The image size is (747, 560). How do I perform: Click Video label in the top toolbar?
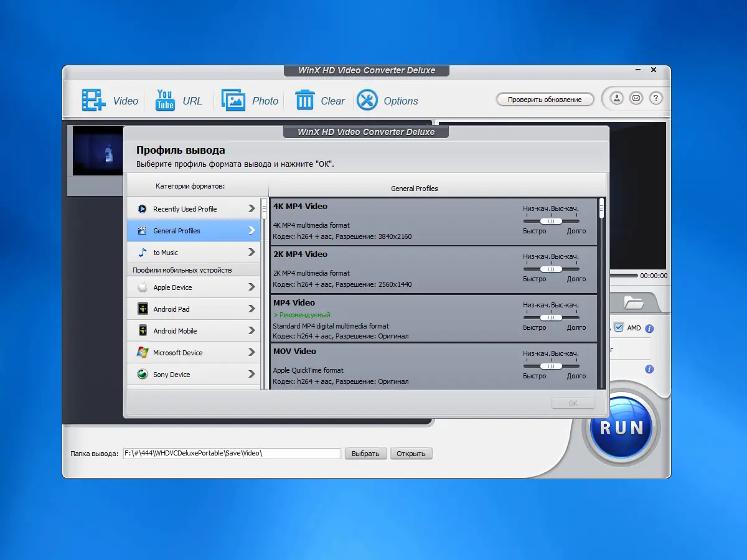tap(126, 101)
